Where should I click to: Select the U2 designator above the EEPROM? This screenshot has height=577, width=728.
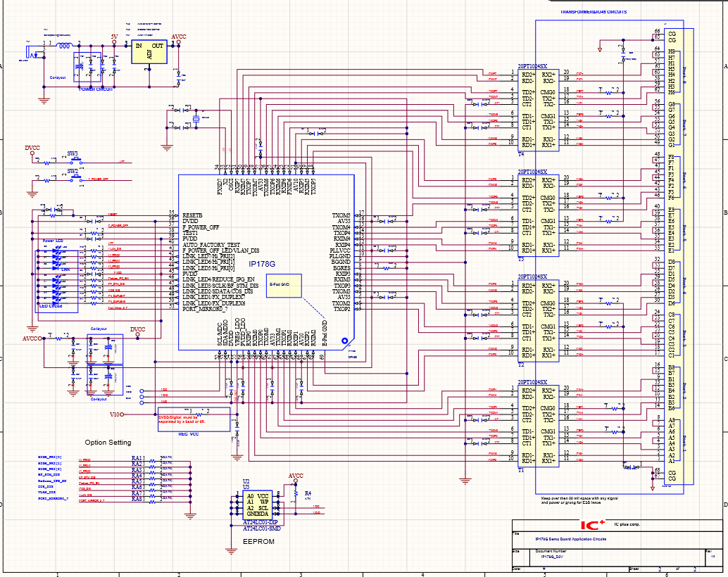point(246,481)
